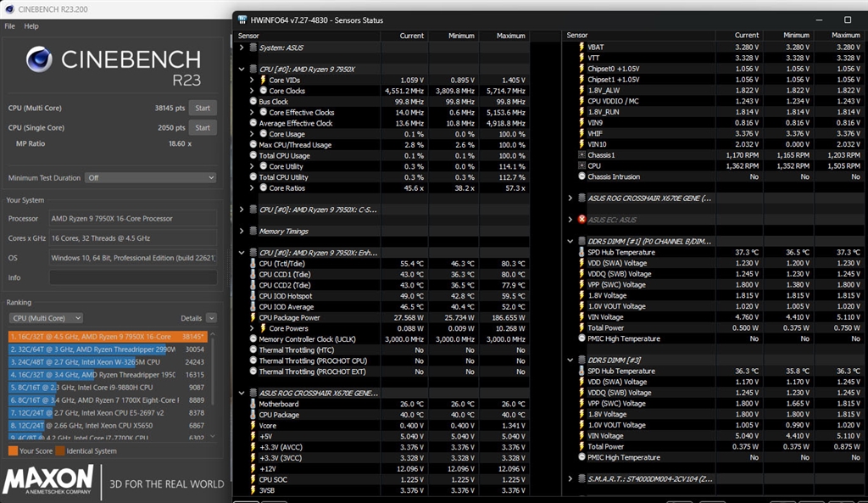This screenshot has height=503, width=868.
Task: Click the red error icon beside ASUS EC
Action: [x=581, y=220]
